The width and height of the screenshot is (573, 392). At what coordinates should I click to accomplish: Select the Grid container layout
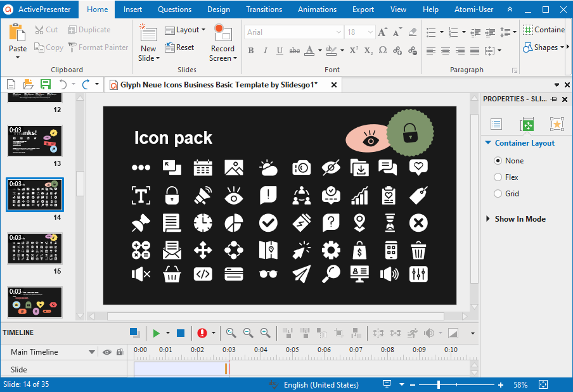pyautogui.click(x=498, y=193)
